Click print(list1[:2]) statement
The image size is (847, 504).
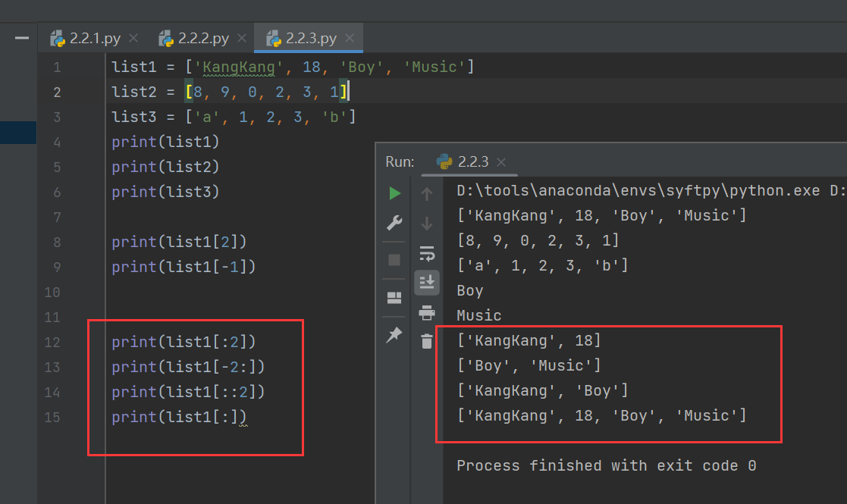[184, 342]
